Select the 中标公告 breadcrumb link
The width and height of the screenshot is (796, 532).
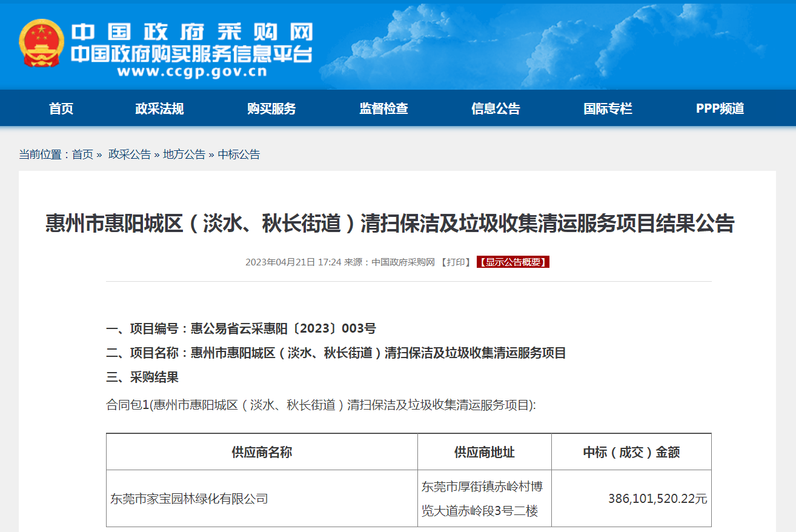(239, 155)
